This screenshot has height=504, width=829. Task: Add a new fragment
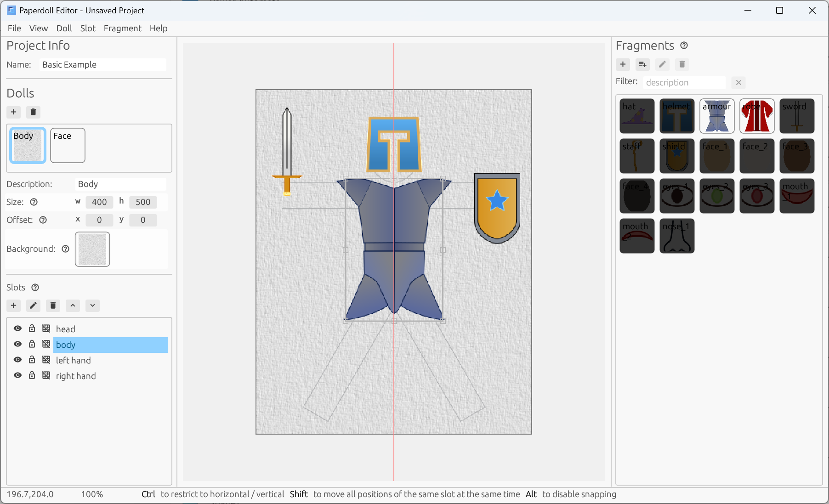(623, 64)
